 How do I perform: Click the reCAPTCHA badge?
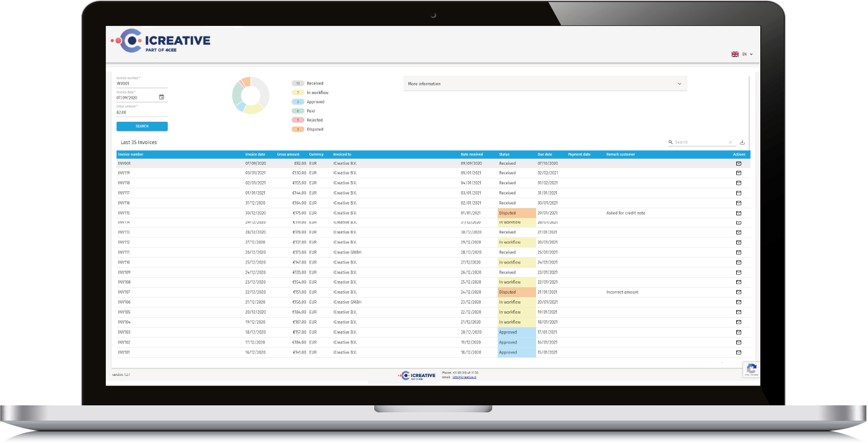click(x=751, y=369)
